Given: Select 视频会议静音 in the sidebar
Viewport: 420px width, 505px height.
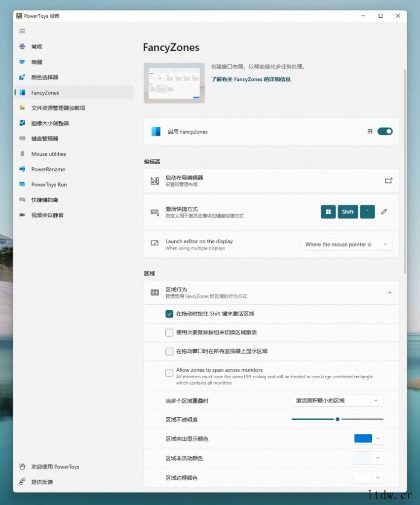Looking at the screenshot, I should (x=74, y=215).
